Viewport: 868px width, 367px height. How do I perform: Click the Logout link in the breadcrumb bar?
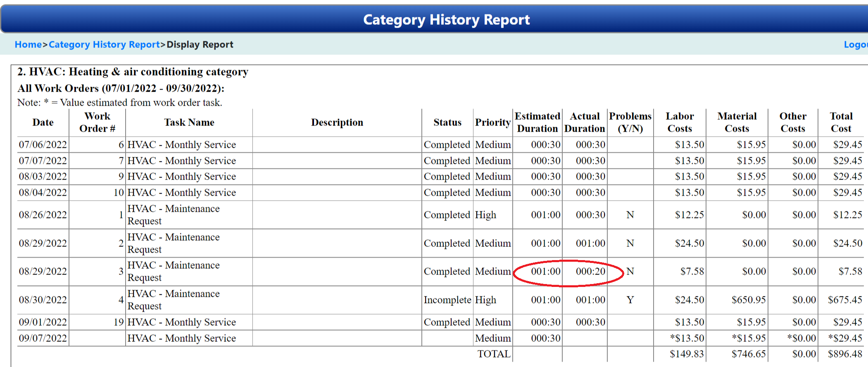[856, 45]
